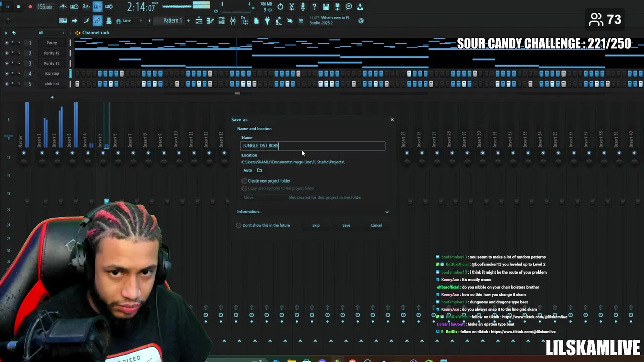This screenshot has height=362, width=644.
Task: Select the pluh hat channel button
Action: [51, 84]
